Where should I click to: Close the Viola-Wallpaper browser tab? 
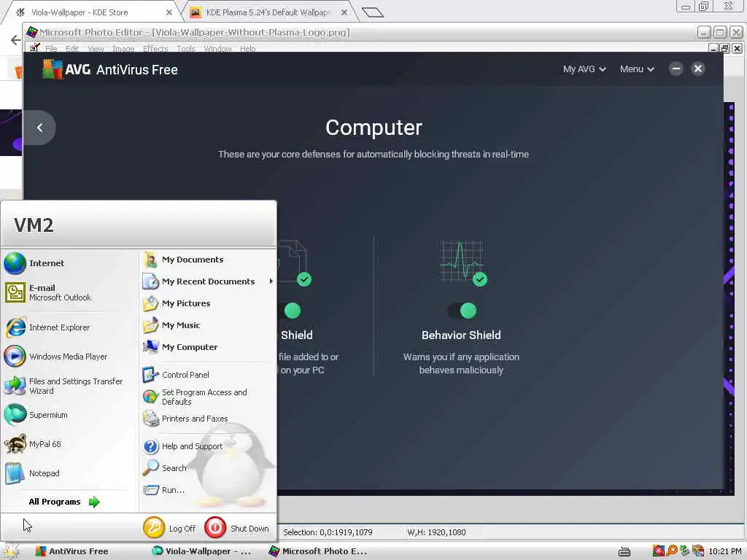pyautogui.click(x=169, y=12)
